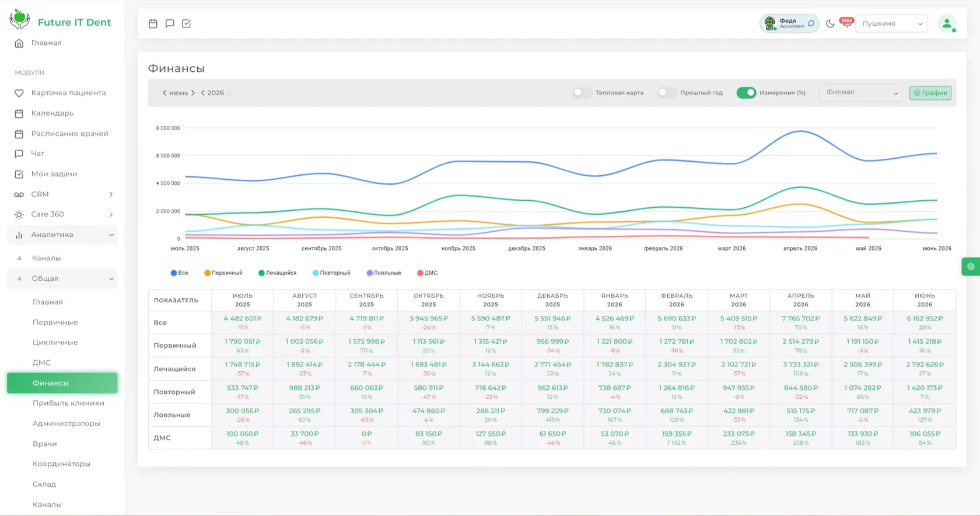Open the Пушкино branch selector dropdown

pyautogui.click(x=891, y=23)
